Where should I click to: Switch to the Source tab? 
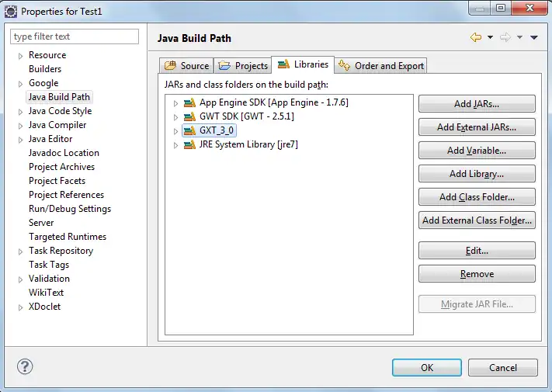(x=186, y=66)
